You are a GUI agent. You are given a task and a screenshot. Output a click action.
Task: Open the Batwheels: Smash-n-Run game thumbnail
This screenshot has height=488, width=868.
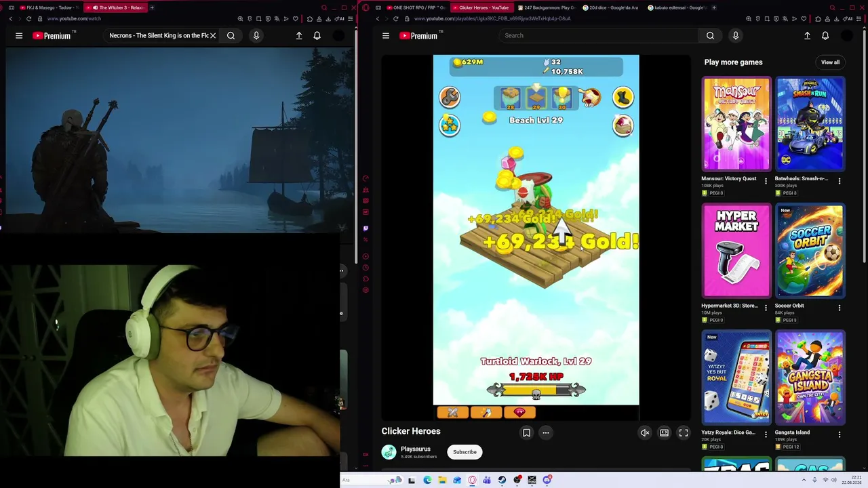[x=810, y=124]
